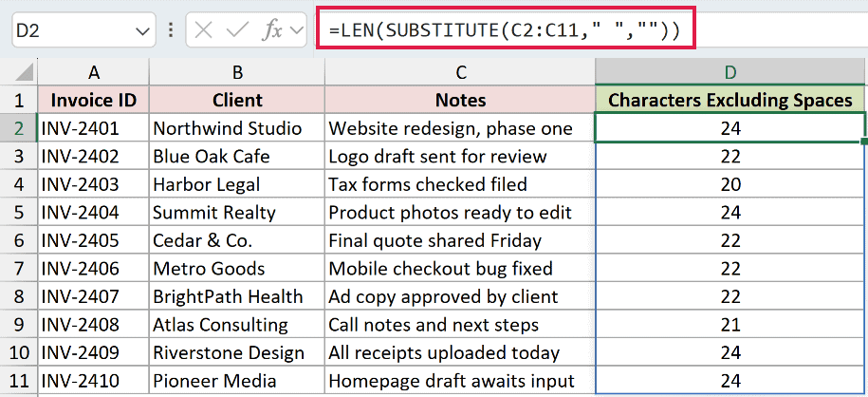Select row 8 header
The height and width of the screenshot is (397, 868).
[x=19, y=296]
